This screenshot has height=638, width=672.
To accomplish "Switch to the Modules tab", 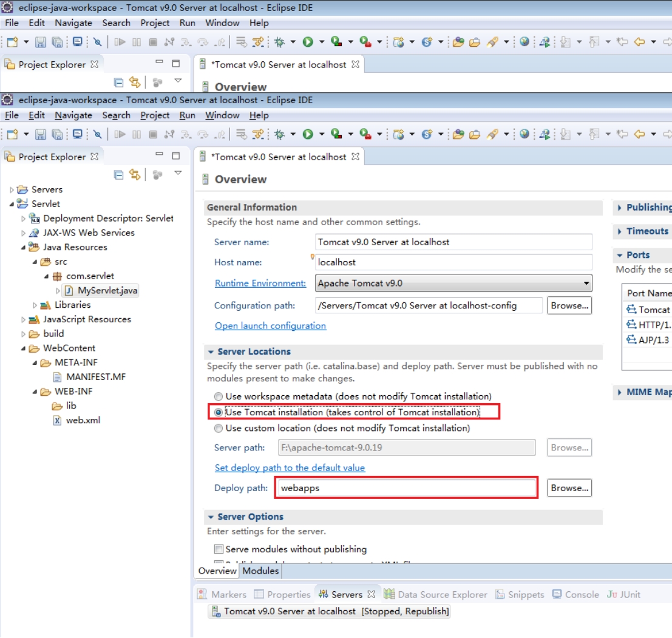I will 260,571.
